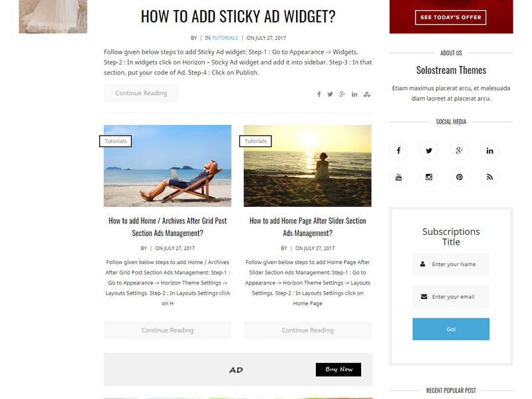The height and width of the screenshot is (399, 532).
Task: Click the blue Go! subscription button
Action: coord(451,329)
